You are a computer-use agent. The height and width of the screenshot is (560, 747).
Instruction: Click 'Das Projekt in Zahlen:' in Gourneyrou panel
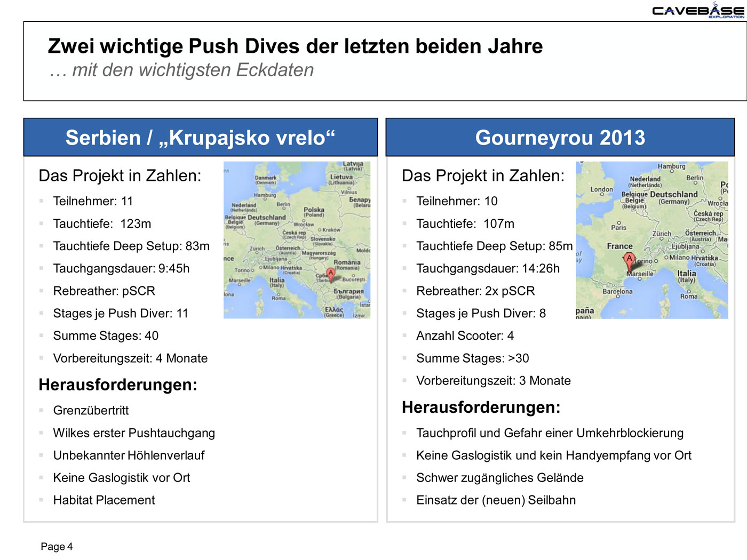point(483,175)
